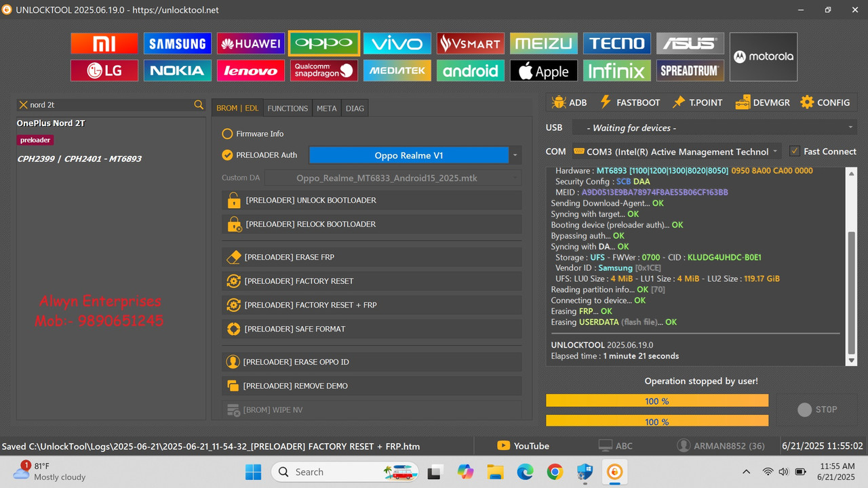Open the FASTBOOT tool
The image size is (868, 488).
(x=630, y=102)
